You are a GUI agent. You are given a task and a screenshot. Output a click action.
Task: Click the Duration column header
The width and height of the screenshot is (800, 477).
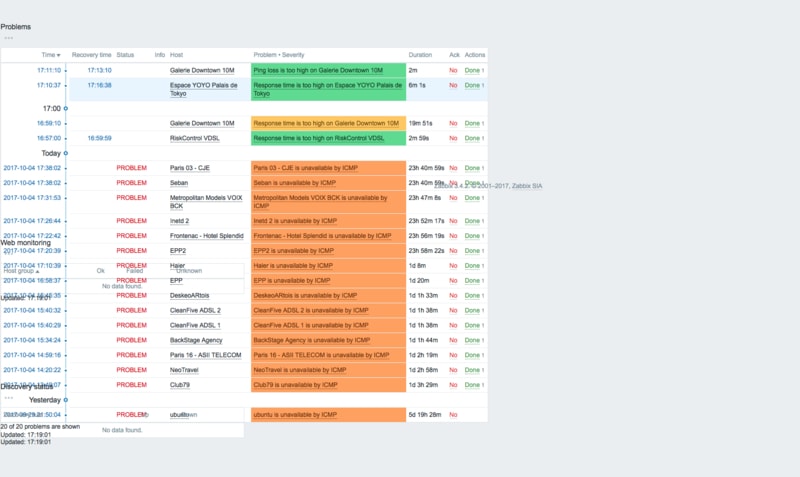(420, 55)
